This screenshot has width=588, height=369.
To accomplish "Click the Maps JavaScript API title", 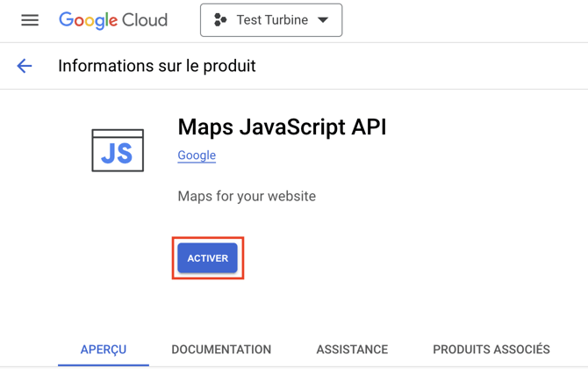I will pos(282,127).
